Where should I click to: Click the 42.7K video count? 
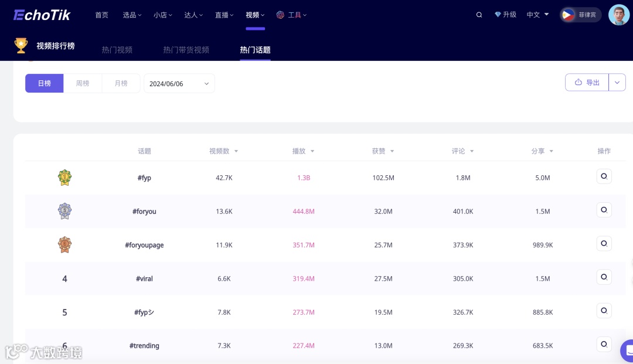[224, 178]
